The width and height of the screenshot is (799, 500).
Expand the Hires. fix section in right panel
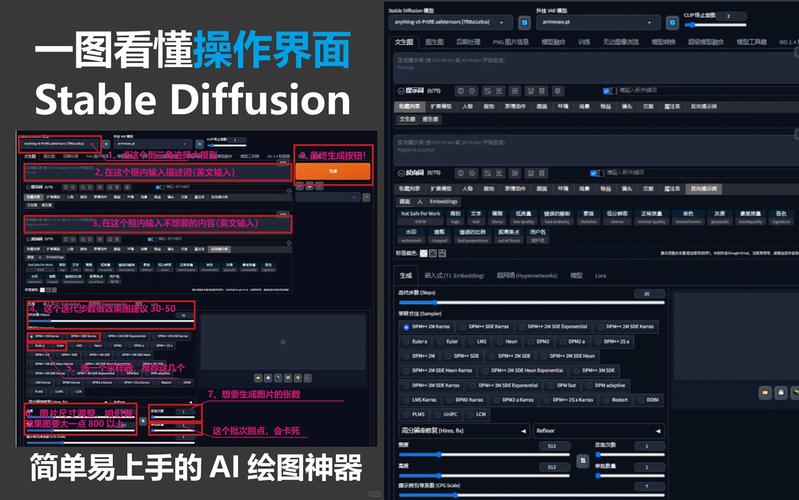pos(464,431)
